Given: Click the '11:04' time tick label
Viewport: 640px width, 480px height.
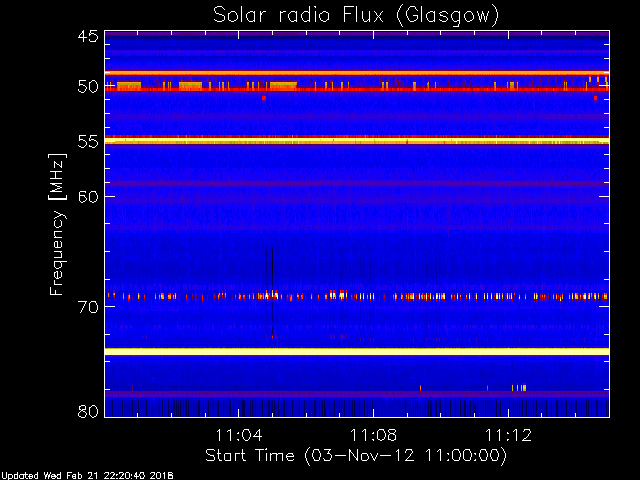Looking at the screenshot, I should coord(239,435).
